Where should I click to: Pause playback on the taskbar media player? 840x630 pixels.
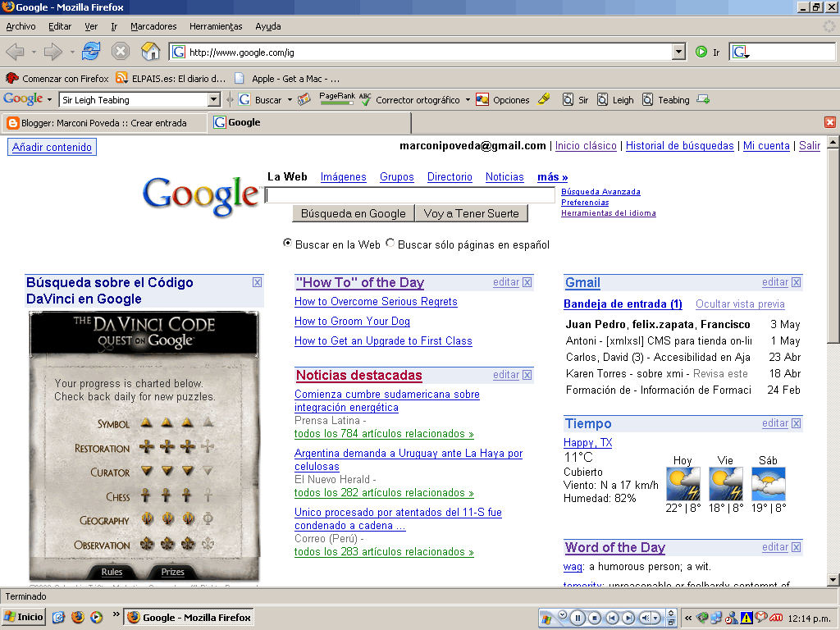tap(577, 618)
